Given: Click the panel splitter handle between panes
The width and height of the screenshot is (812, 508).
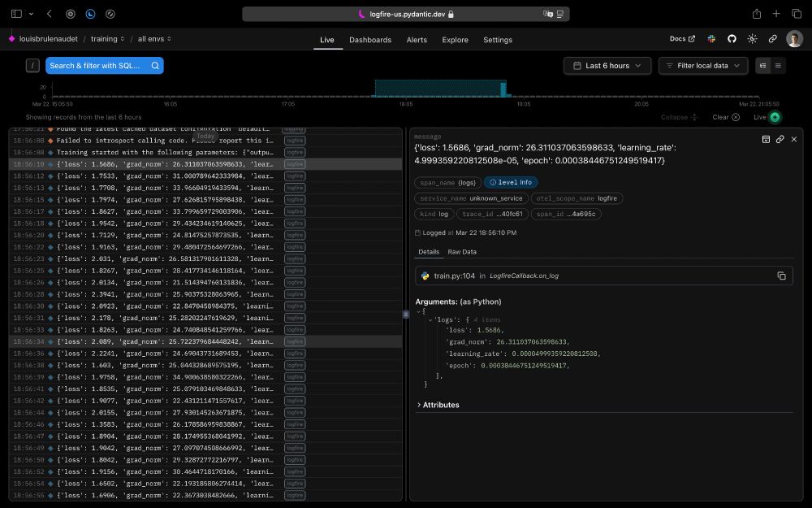Looking at the screenshot, I should click(406, 314).
